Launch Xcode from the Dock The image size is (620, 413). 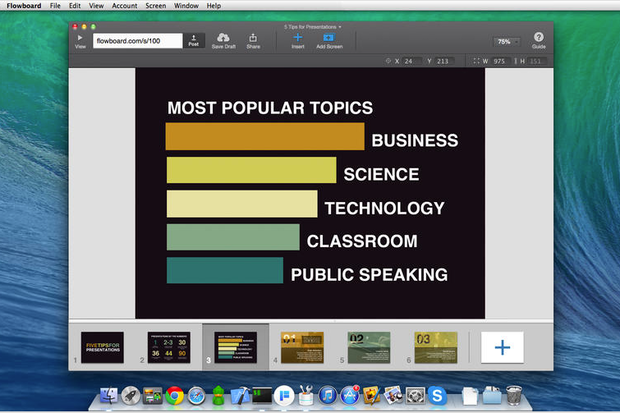tap(240, 396)
